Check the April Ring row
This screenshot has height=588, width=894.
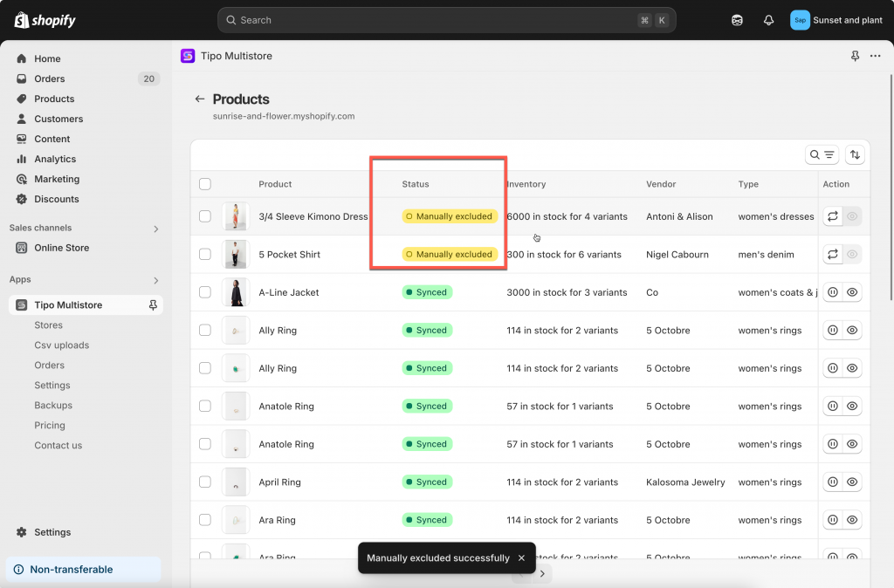point(205,482)
